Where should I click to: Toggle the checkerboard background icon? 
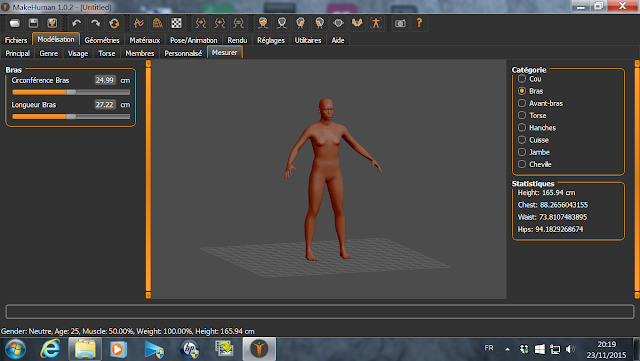click(176, 23)
